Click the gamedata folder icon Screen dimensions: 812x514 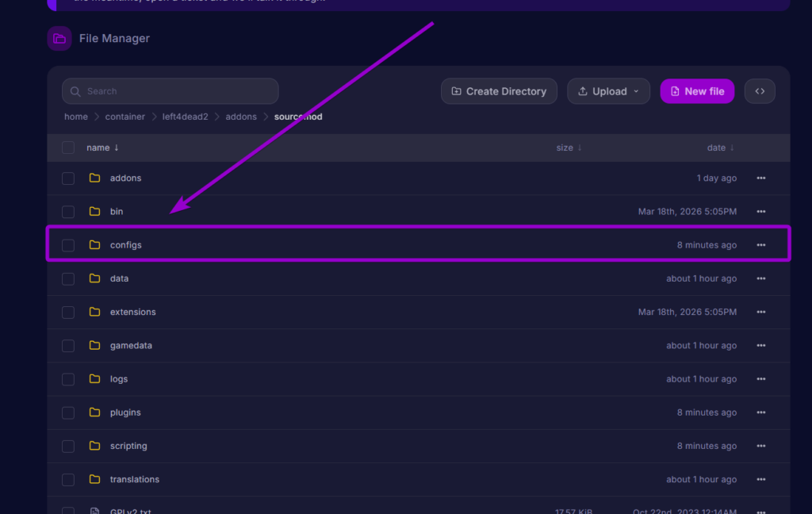(95, 346)
